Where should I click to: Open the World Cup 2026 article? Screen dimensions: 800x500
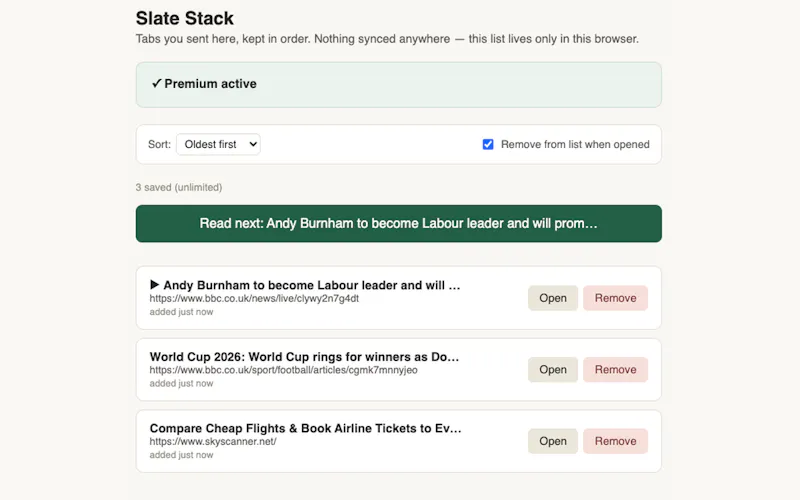tap(553, 369)
